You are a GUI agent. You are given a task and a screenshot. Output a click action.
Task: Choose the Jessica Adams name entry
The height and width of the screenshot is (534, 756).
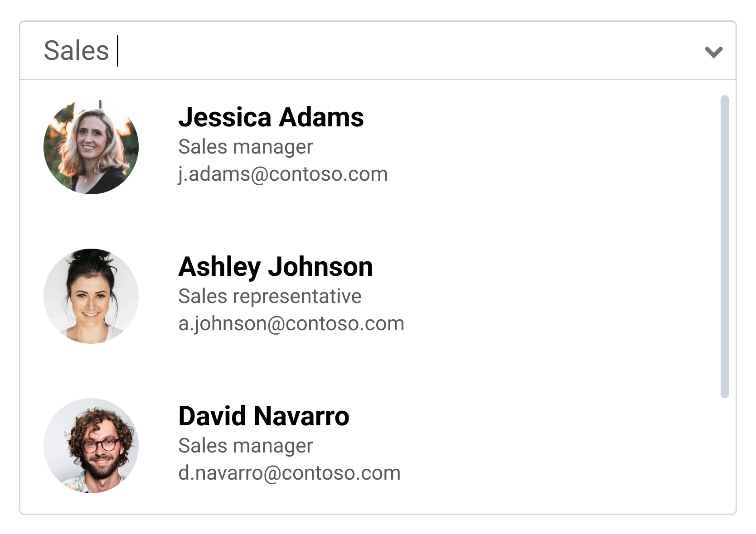click(x=271, y=117)
